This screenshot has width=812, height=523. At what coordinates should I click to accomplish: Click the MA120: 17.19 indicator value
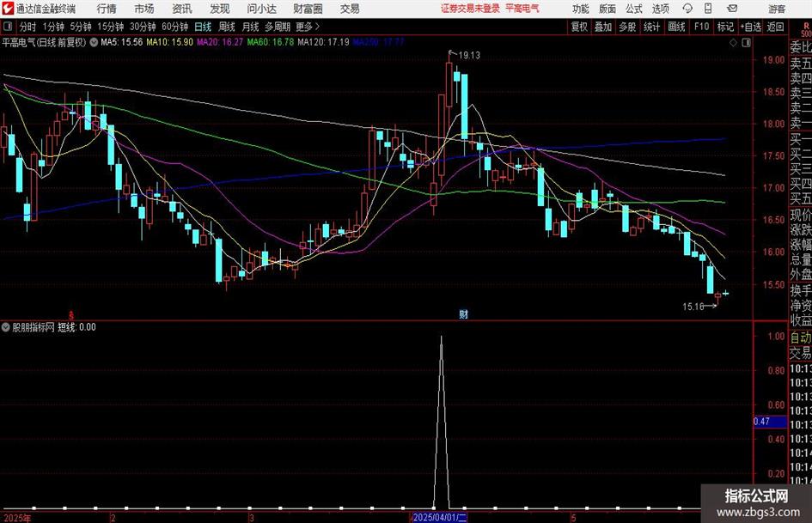click(x=324, y=42)
